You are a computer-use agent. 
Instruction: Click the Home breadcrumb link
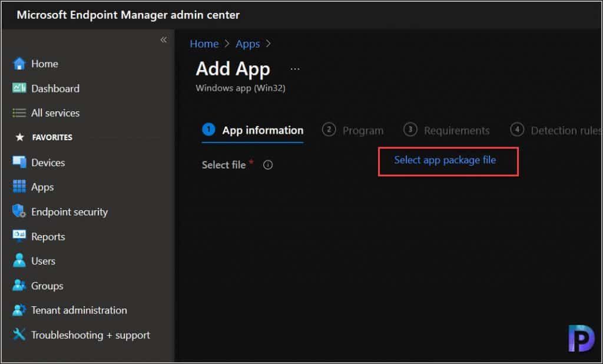pyautogui.click(x=204, y=44)
